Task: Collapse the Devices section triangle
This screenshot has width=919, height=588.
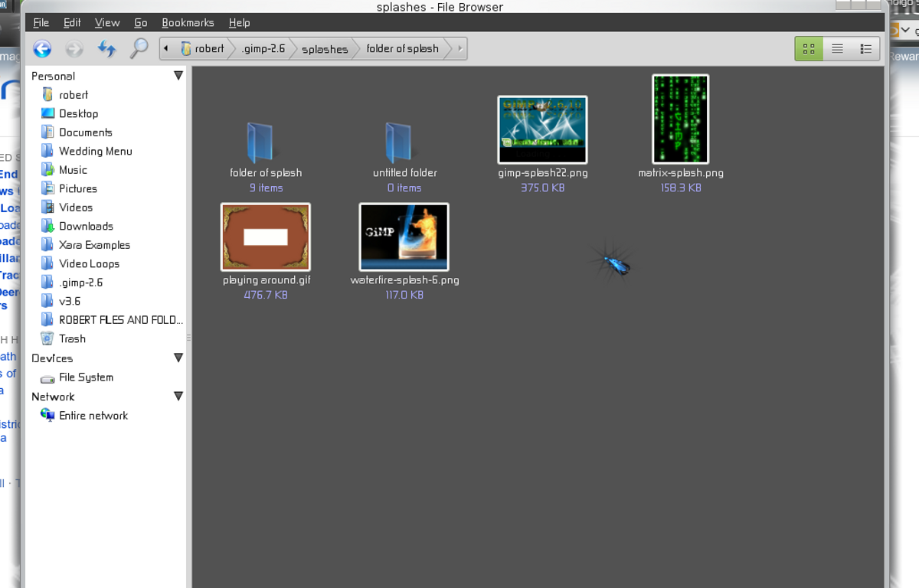Action: click(x=178, y=358)
